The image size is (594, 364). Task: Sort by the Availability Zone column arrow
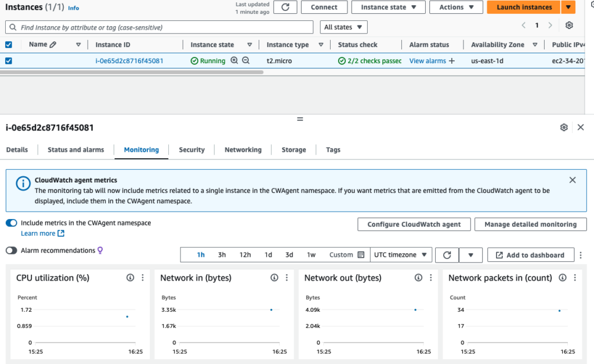point(535,45)
